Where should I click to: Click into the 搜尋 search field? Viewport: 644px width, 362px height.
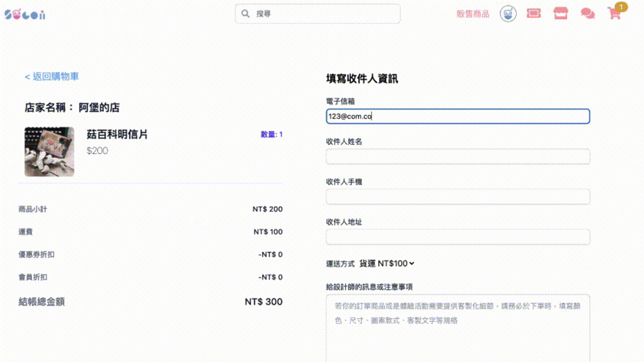click(322, 14)
